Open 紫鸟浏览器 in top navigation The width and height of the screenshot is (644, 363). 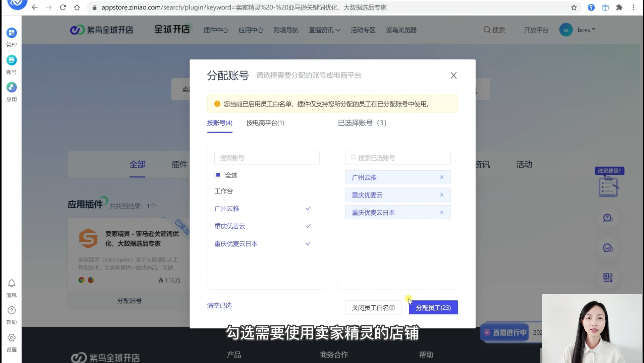click(401, 30)
